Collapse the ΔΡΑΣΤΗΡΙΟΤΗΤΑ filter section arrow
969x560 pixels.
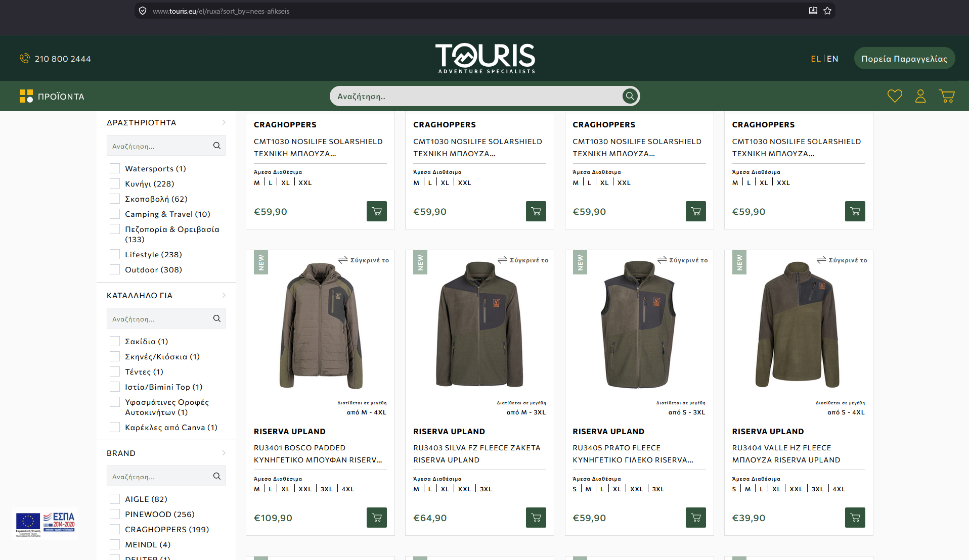[224, 122]
